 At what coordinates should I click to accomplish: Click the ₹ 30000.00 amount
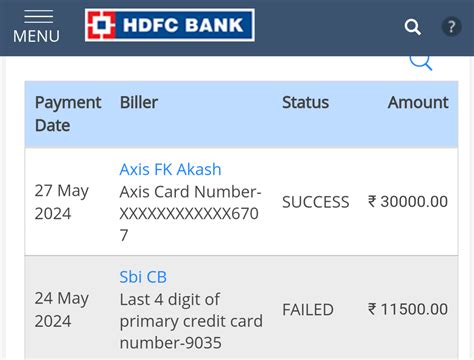coord(408,202)
